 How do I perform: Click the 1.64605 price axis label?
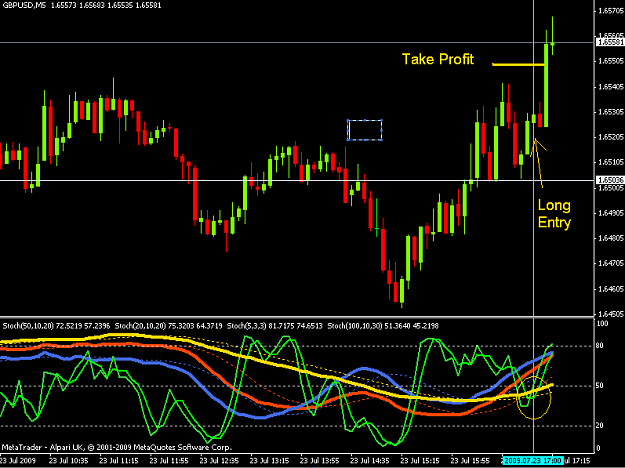point(611,289)
